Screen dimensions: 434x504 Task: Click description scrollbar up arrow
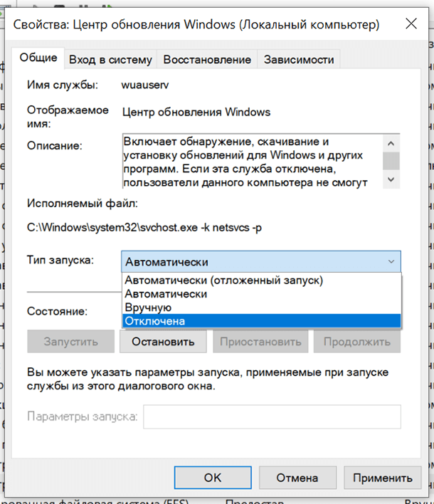[x=391, y=143]
